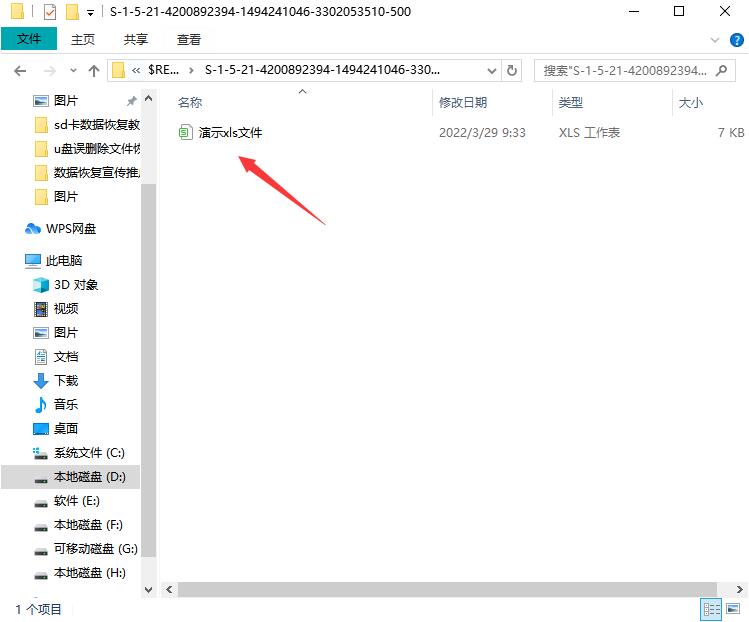This screenshot has width=749, height=622.
Task: Open the u盘误删除文件 folder
Action: (88, 149)
